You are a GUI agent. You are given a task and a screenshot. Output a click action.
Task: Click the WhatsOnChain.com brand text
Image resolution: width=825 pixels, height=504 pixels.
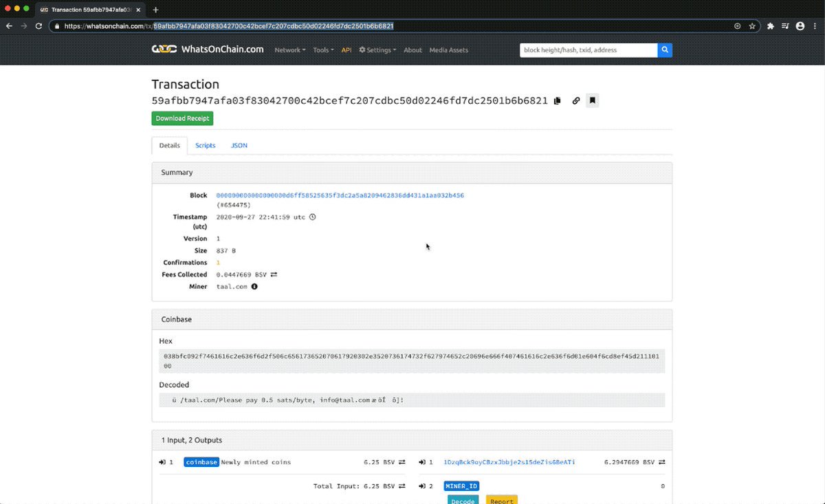(x=222, y=50)
